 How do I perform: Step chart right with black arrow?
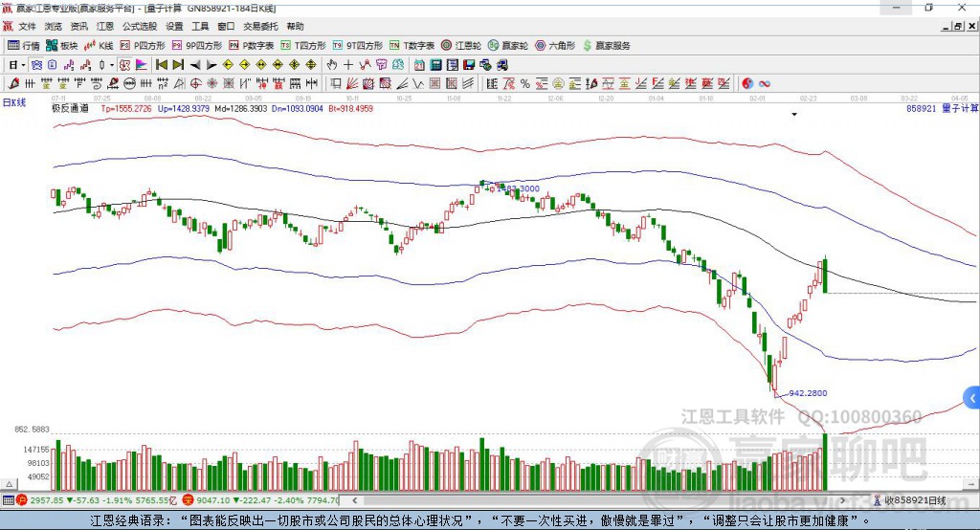[x=212, y=64]
